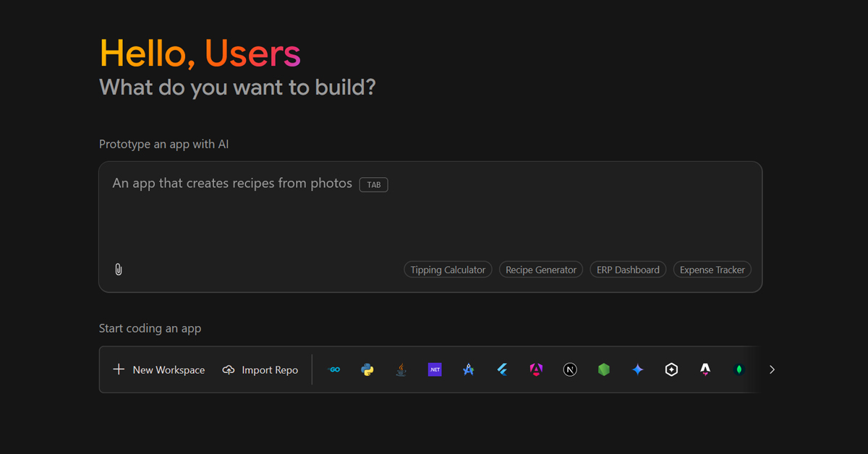Pick the Java template icon
Image resolution: width=868 pixels, height=454 pixels.
click(401, 369)
